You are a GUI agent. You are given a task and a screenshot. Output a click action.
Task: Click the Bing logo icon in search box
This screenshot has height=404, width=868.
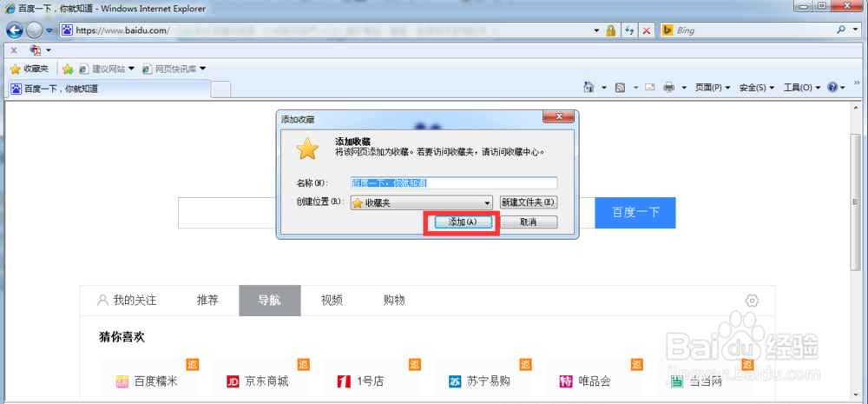(x=667, y=30)
